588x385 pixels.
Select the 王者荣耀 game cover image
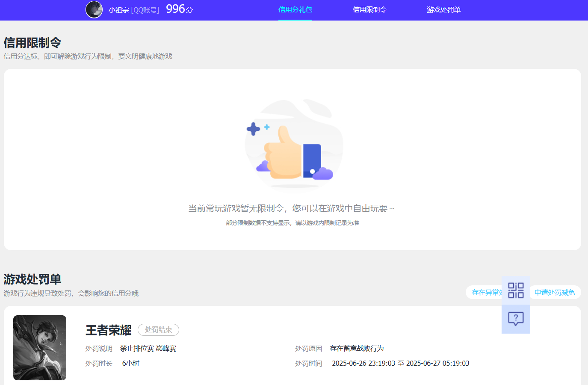pyautogui.click(x=39, y=347)
